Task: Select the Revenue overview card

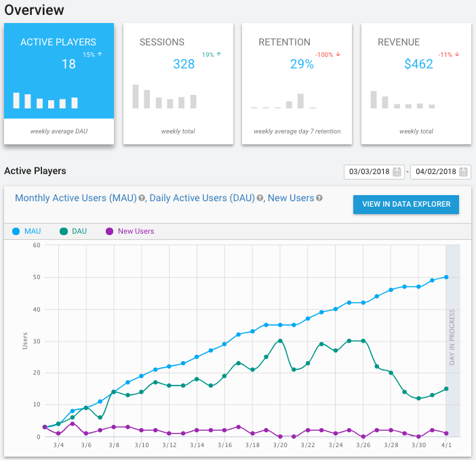Action: [416, 83]
